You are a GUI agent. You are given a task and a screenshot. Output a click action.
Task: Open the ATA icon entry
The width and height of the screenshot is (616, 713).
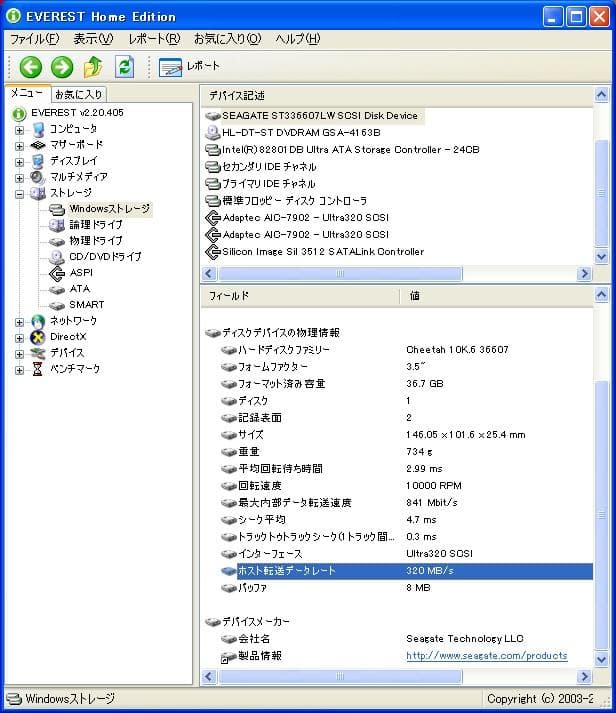coord(57,289)
